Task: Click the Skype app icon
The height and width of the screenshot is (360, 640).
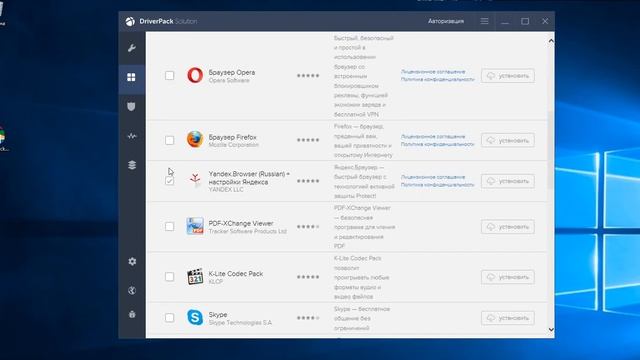Action: pos(195,317)
